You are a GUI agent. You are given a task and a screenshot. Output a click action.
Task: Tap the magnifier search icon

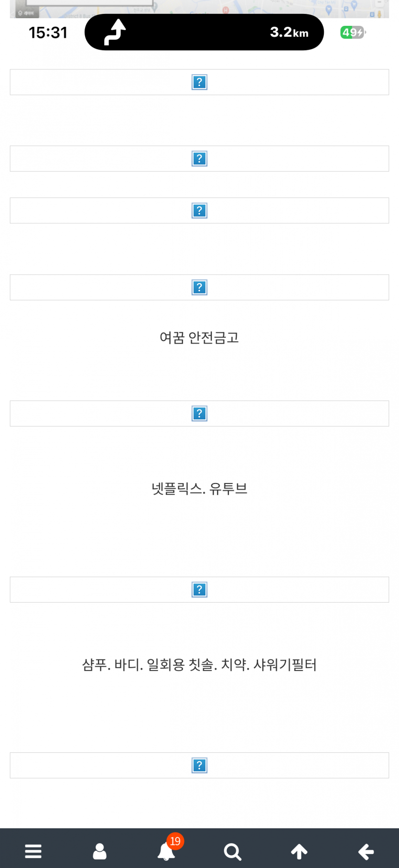point(233,851)
